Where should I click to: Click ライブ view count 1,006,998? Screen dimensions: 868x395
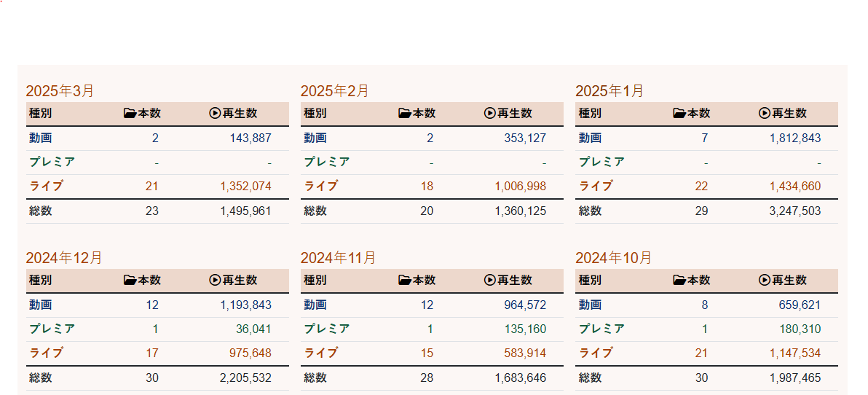[x=521, y=186]
